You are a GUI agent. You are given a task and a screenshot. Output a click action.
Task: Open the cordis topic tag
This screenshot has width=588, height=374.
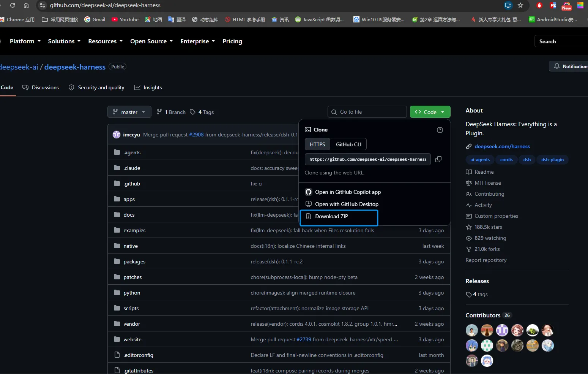click(x=506, y=160)
